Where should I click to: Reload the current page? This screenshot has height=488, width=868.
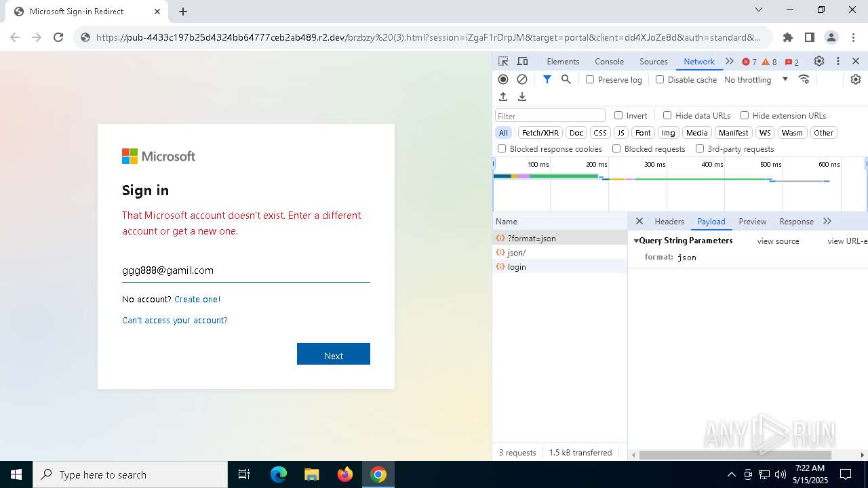58,37
